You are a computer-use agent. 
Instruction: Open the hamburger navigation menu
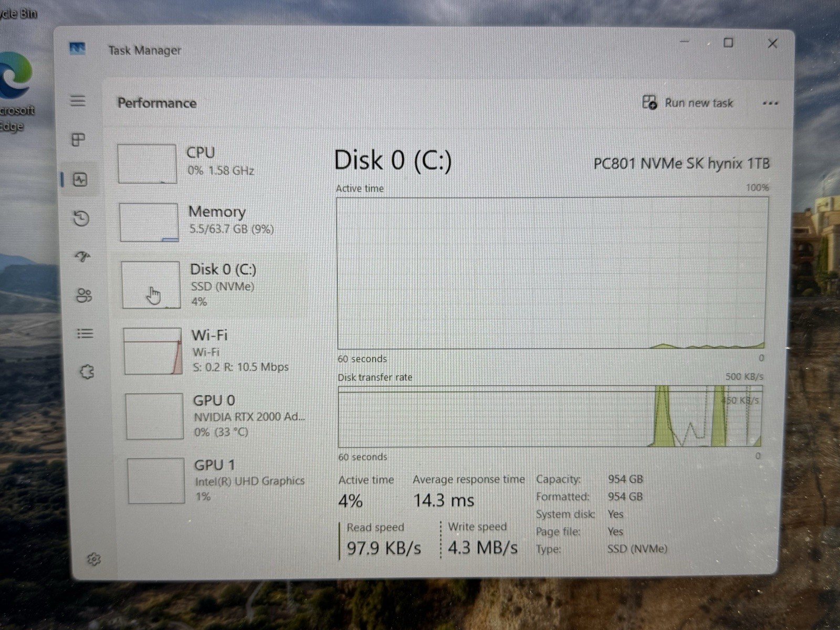click(x=78, y=100)
